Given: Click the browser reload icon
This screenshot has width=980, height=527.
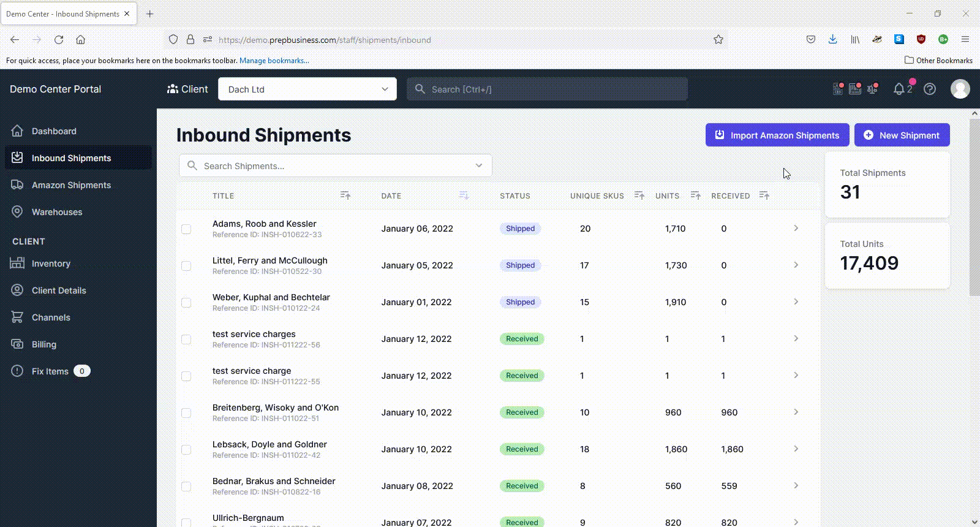Looking at the screenshot, I should coord(59,39).
